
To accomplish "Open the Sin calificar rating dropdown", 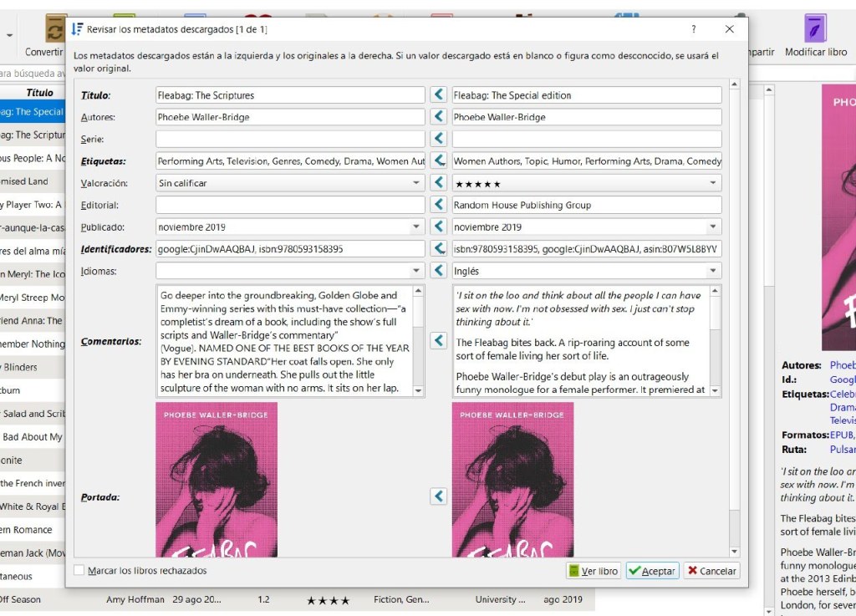I will [x=416, y=183].
